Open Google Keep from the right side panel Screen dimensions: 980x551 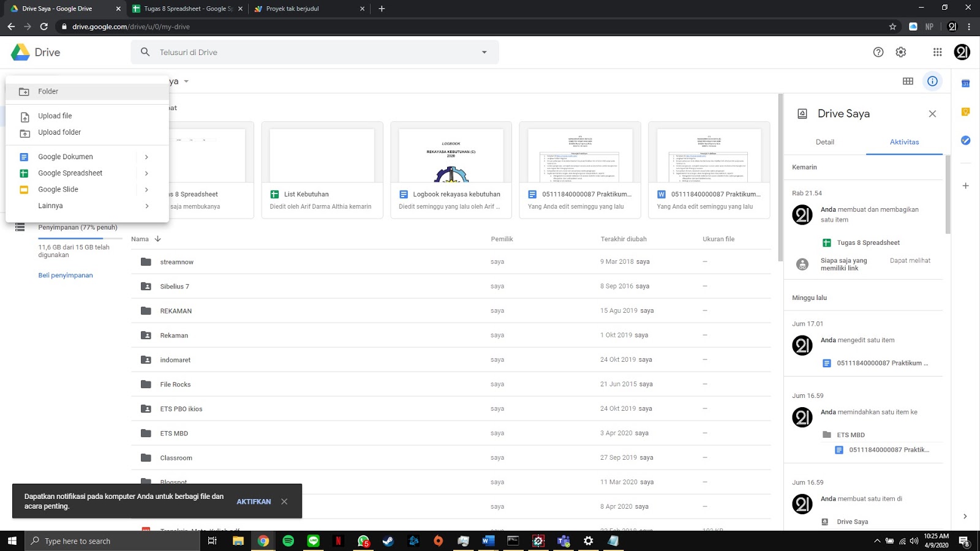coord(965,111)
